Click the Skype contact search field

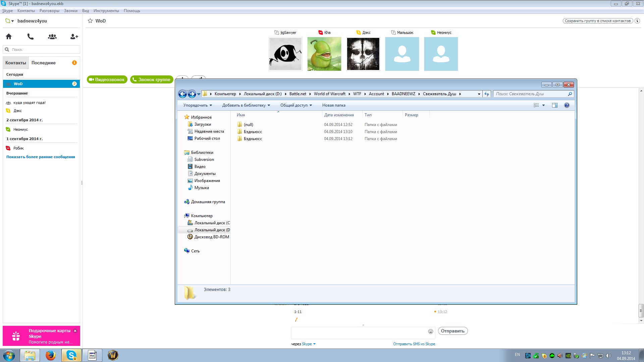tap(42, 50)
